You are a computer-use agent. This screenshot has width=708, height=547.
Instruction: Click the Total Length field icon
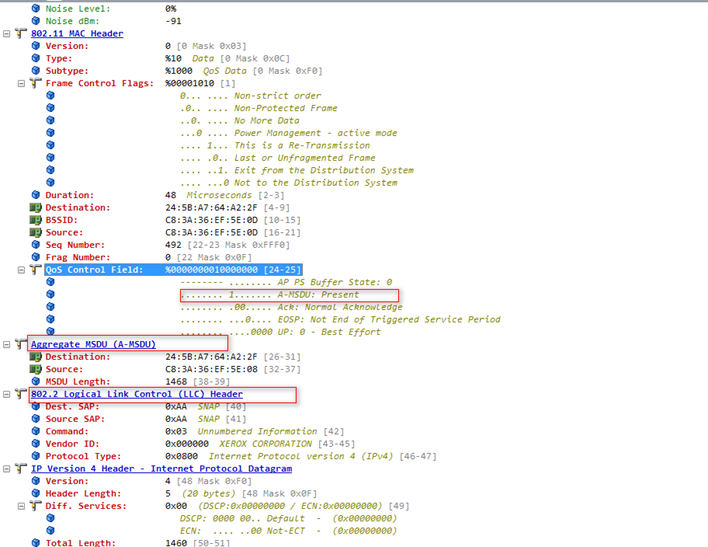(36, 543)
